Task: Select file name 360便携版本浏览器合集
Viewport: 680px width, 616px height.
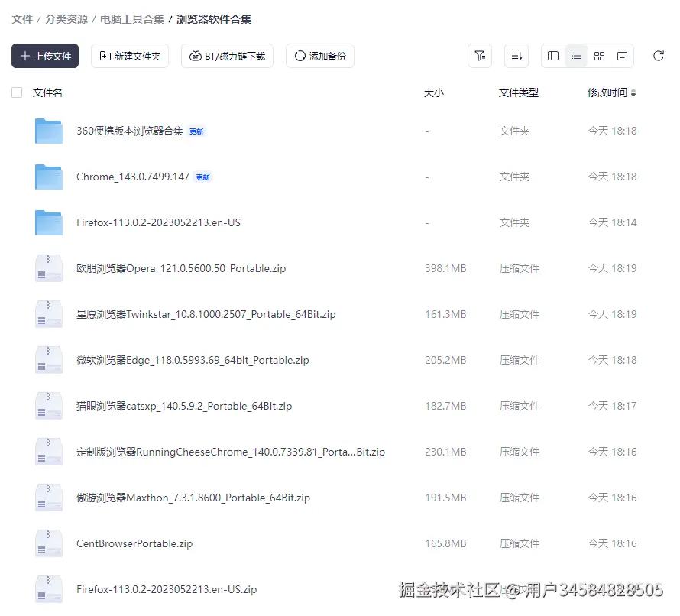Action: 130,131
